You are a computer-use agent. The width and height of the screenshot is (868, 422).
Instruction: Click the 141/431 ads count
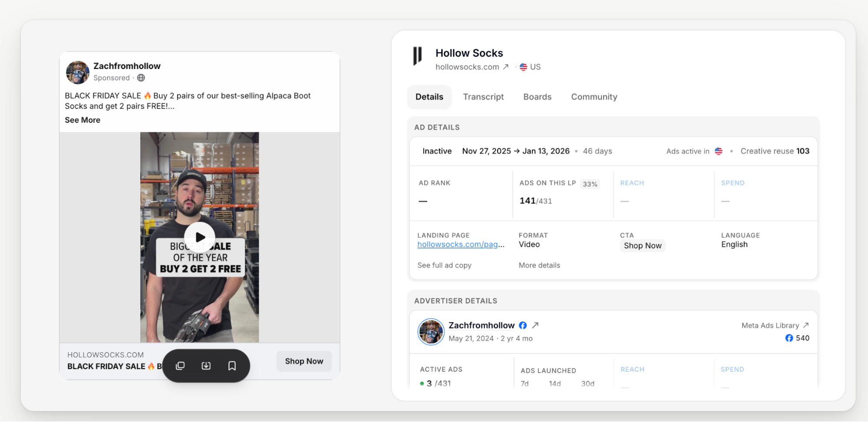tap(536, 201)
